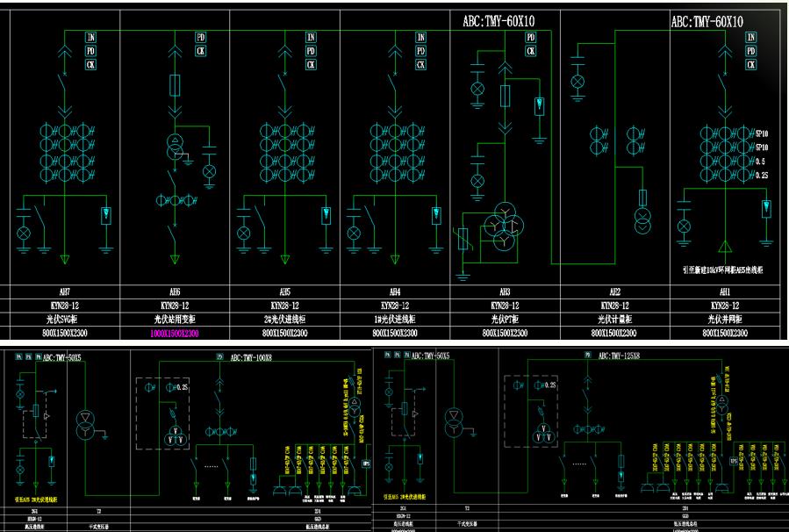Click the surge arrester symbol in AH1
Screen dimensions: 789x532
point(766,211)
